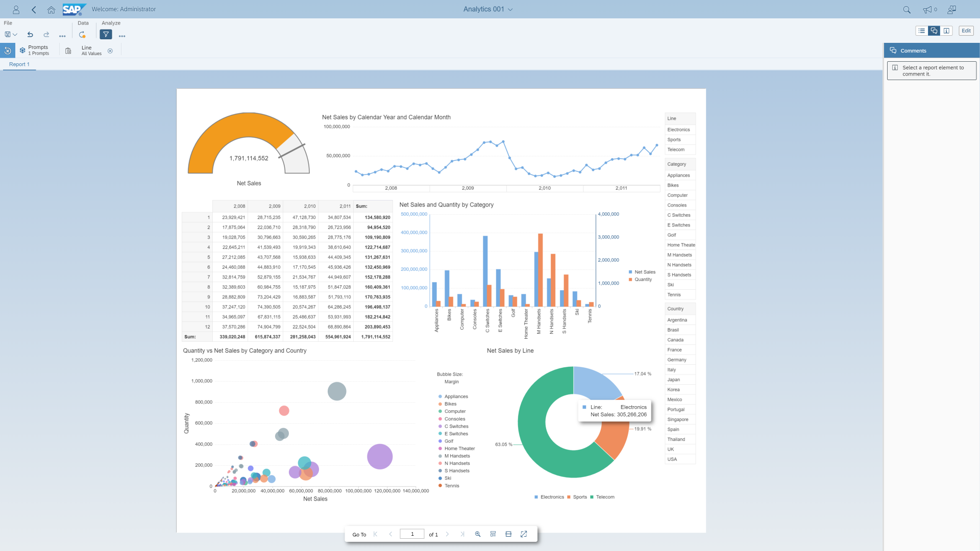The height and width of the screenshot is (551, 980).
Task: Click the reset filters icon on the filter bar
Action: tap(8, 51)
